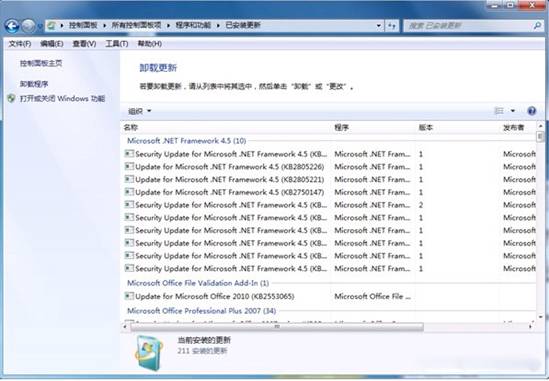The height and width of the screenshot is (381, 549).
Task: Click the horizontal scrollbar left arrow
Action: [x=125, y=326]
